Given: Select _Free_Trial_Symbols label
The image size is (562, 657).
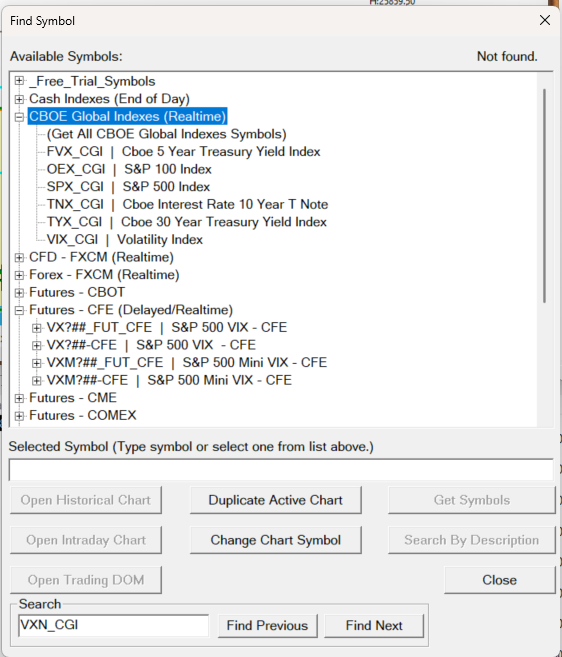Looking at the screenshot, I should (x=92, y=81).
